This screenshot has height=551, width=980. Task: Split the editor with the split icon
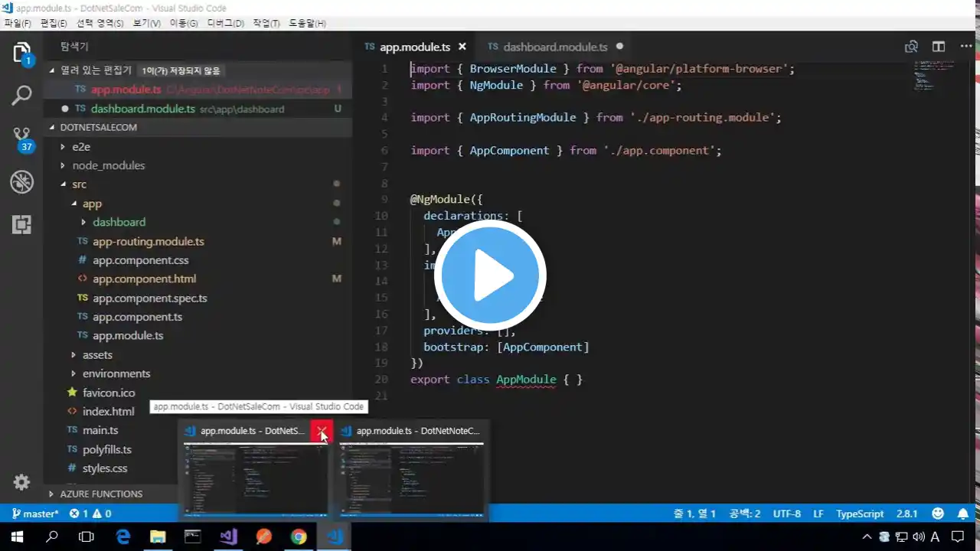[x=938, y=47]
